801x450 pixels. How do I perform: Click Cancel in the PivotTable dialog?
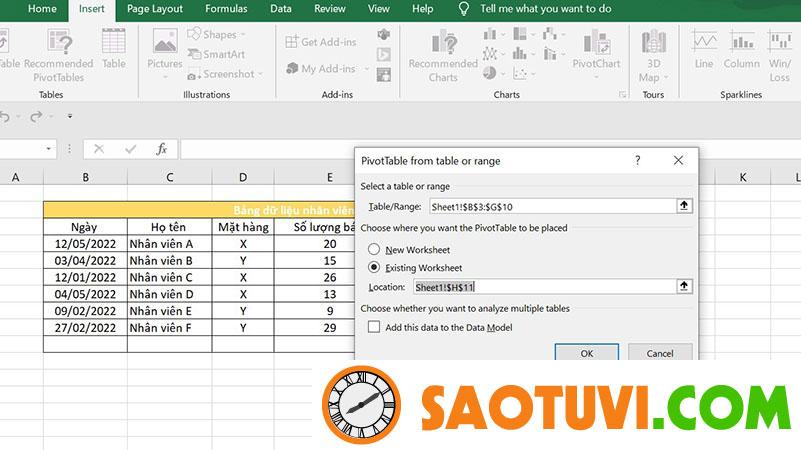[660, 352]
